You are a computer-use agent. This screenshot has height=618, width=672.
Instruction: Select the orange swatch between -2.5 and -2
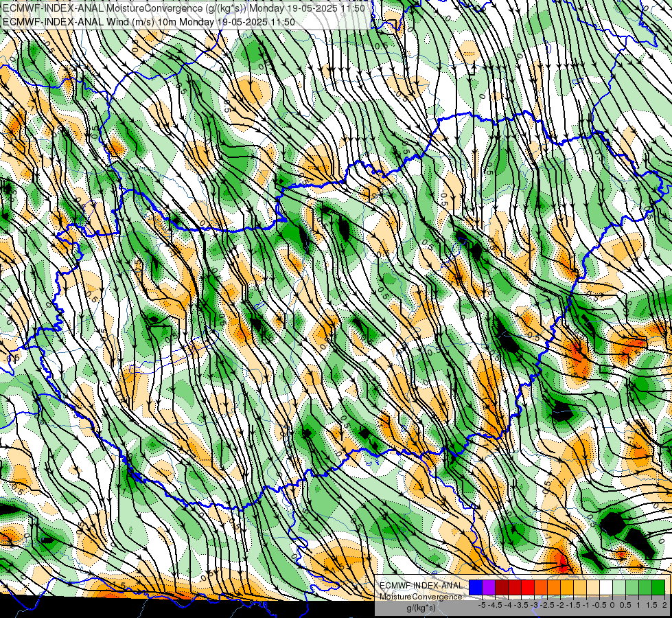click(x=554, y=587)
